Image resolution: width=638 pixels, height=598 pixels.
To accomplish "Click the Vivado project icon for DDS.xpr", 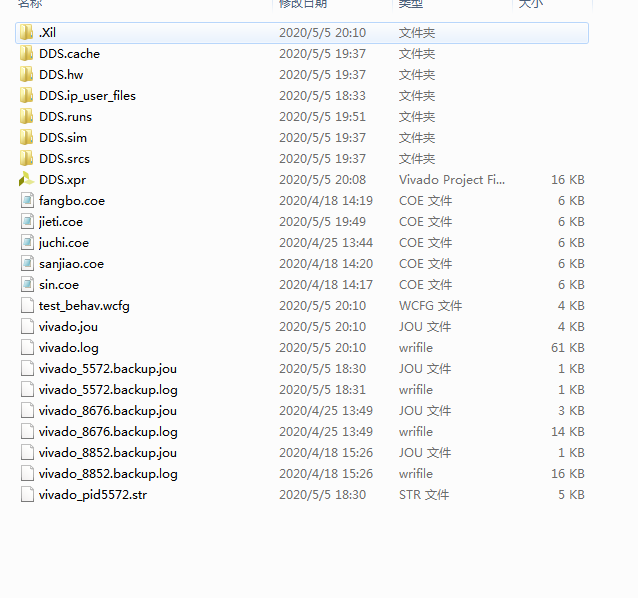I will pyautogui.click(x=26, y=179).
